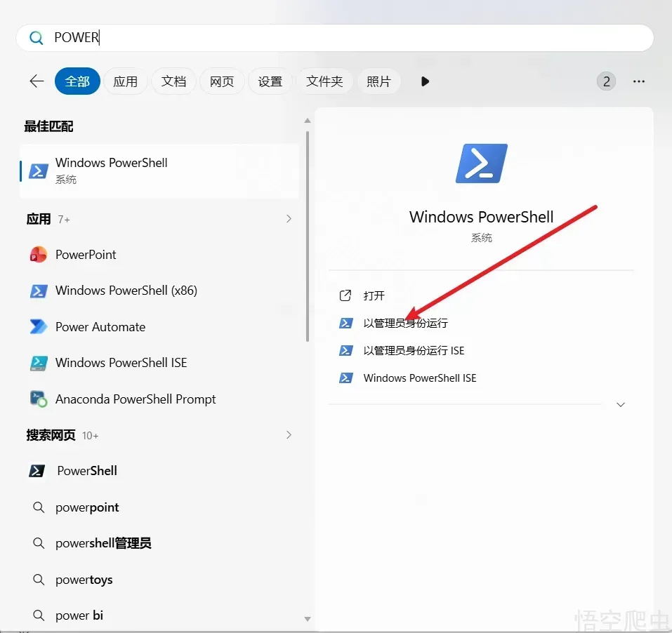Click the 打开 open-external icon
The width and height of the screenshot is (672, 633).
click(x=345, y=295)
